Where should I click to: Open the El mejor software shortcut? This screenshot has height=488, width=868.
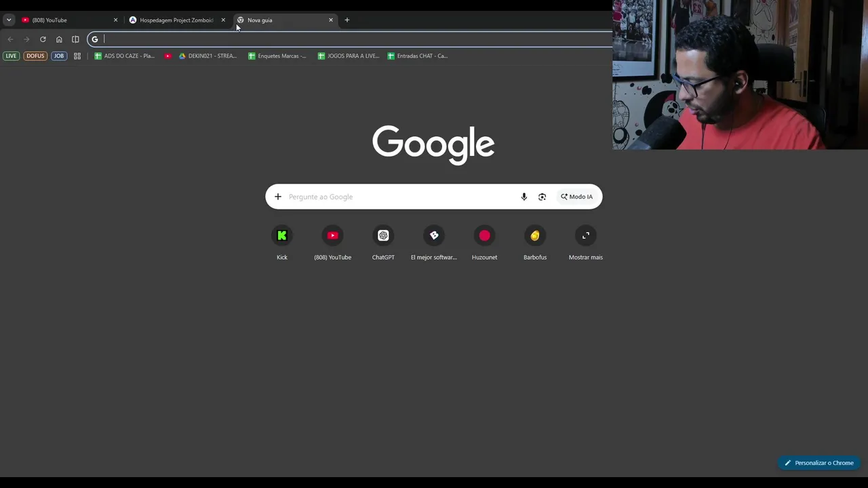434,243
